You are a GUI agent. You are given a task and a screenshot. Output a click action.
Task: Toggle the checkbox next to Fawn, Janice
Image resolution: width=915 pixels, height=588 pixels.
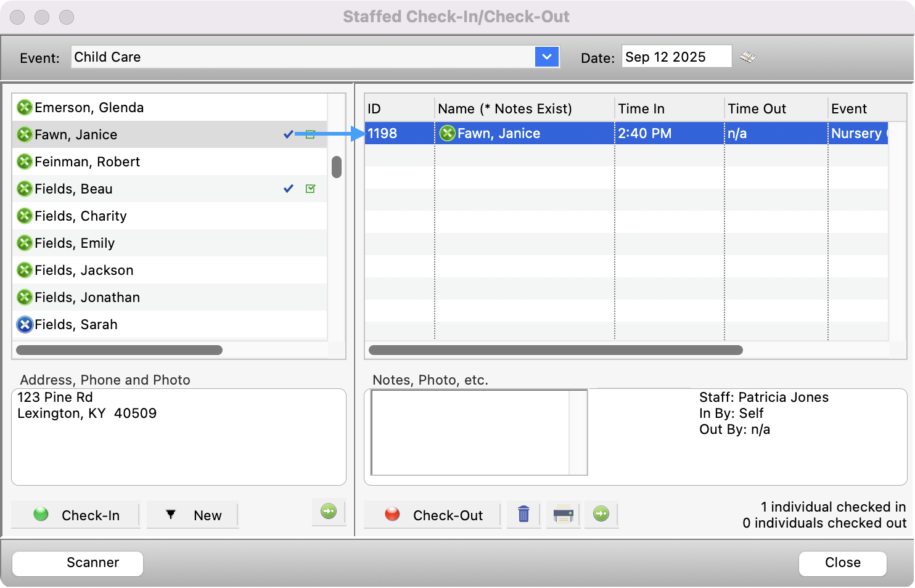[311, 134]
